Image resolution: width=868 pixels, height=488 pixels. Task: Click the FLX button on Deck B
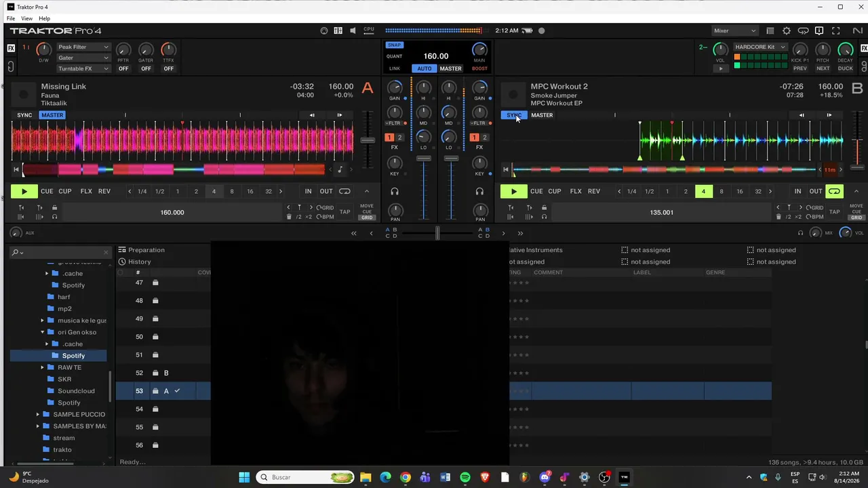[576, 191]
